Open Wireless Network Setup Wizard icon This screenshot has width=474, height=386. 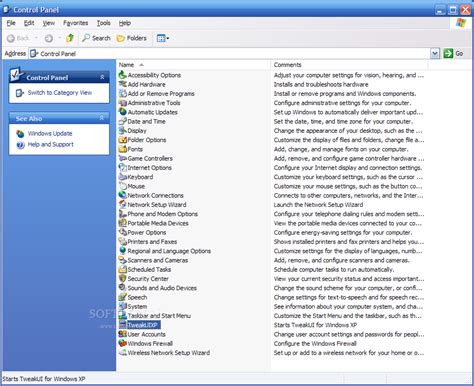point(123,353)
